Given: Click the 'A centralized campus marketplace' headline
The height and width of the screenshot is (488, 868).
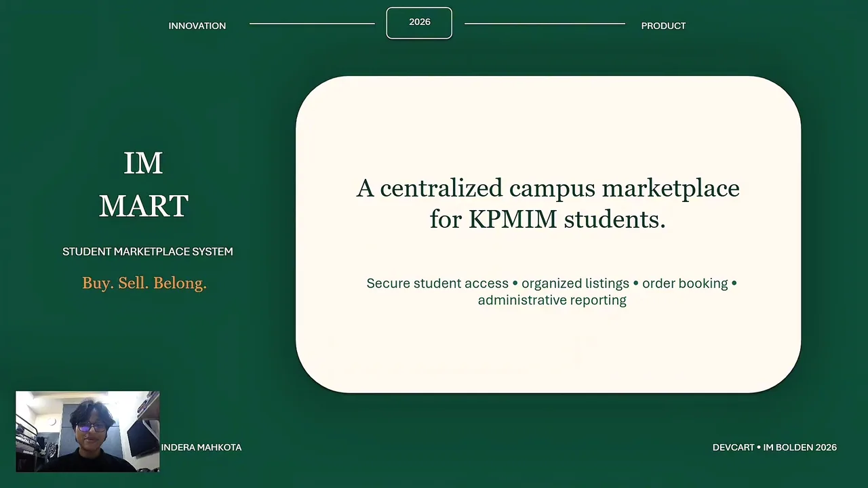Looking at the screenshot, I should click(548, 203).
